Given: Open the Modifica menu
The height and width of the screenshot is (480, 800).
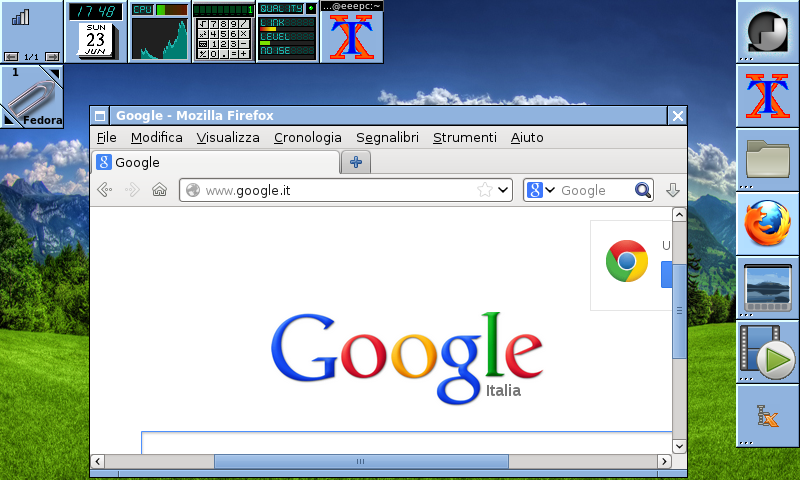Looking at the screenshot, I should (157, 137).
